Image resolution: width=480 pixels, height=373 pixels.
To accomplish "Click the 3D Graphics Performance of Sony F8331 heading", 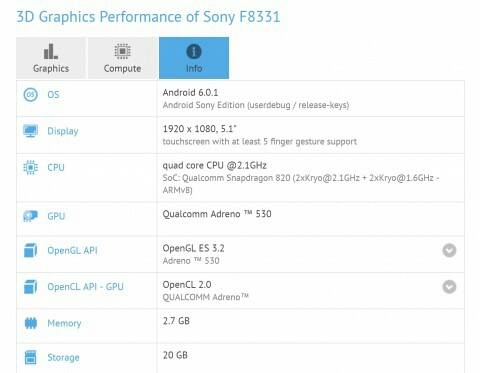I will pyautogui.click(x=148, y=17).
